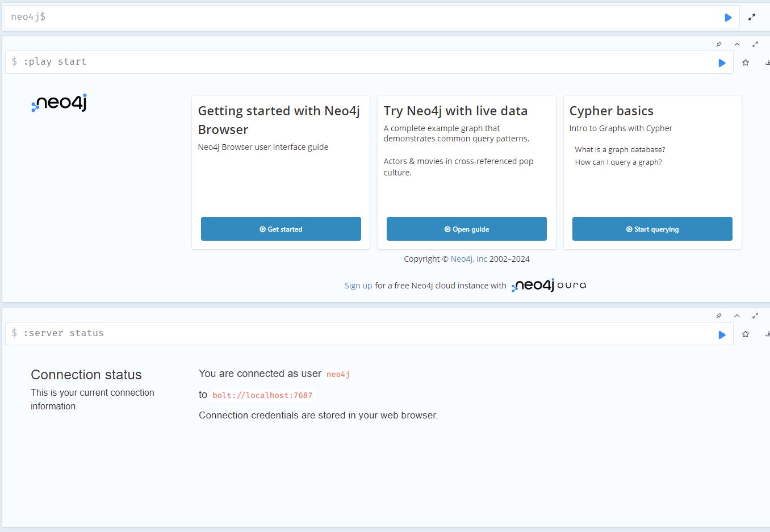Save :play start command as favorite
The image size is (770, 532).
[746, 63]
